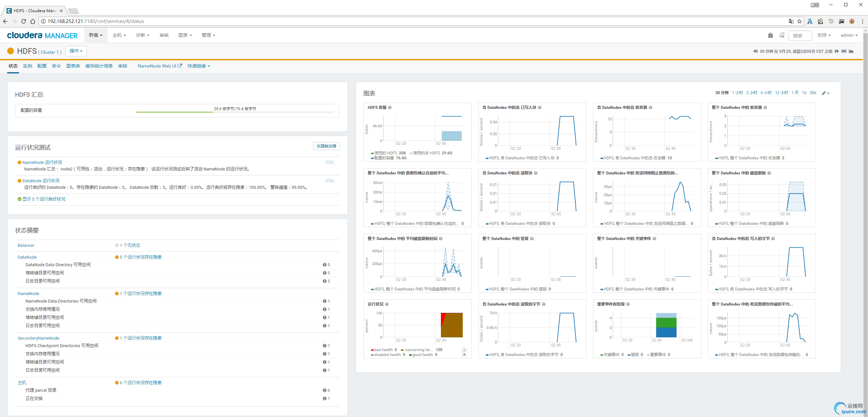
Task: Click help icon beside 整个 DataNodes 中的 警报
Action: tap(532, 239)
